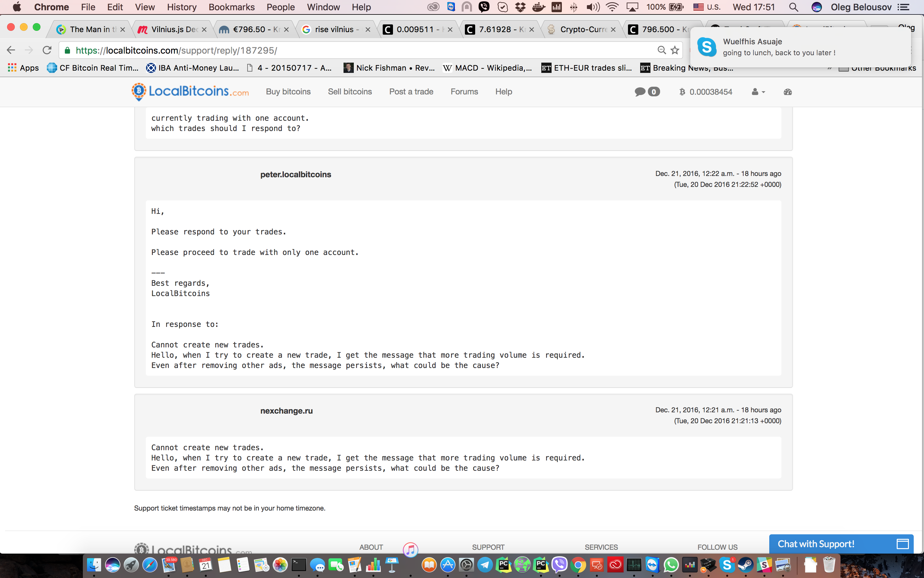Open the Forums section
The image size is (924, 578).
coord(464,92)
